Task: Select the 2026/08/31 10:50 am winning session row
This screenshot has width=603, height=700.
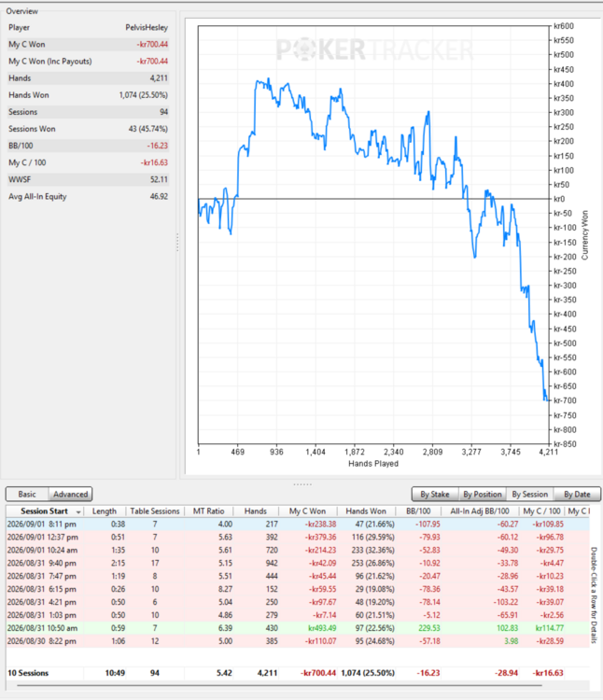Action: point(297,628)
